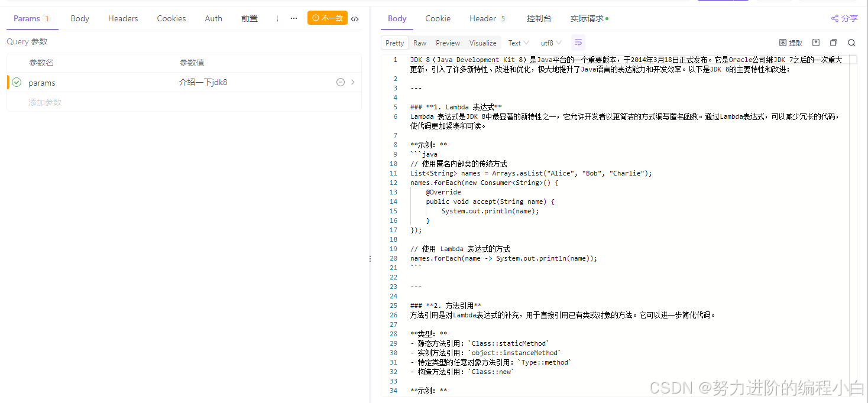Click the '- 静态方法引用' line
Screen dimensions: 868x403
(480, 343)
